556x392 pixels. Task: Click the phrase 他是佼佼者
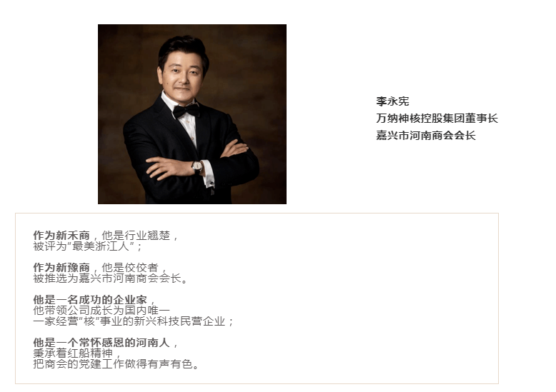[x=130, y=268]
